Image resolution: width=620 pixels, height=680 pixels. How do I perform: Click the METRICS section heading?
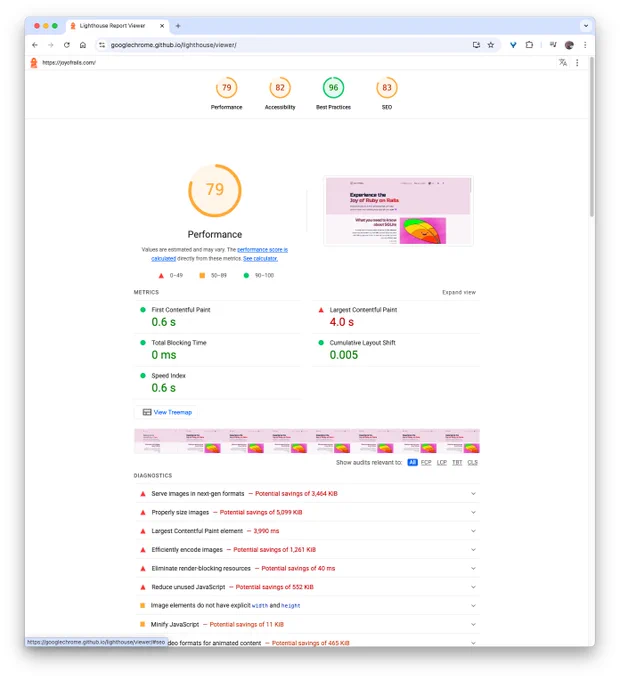pos(146,292)
